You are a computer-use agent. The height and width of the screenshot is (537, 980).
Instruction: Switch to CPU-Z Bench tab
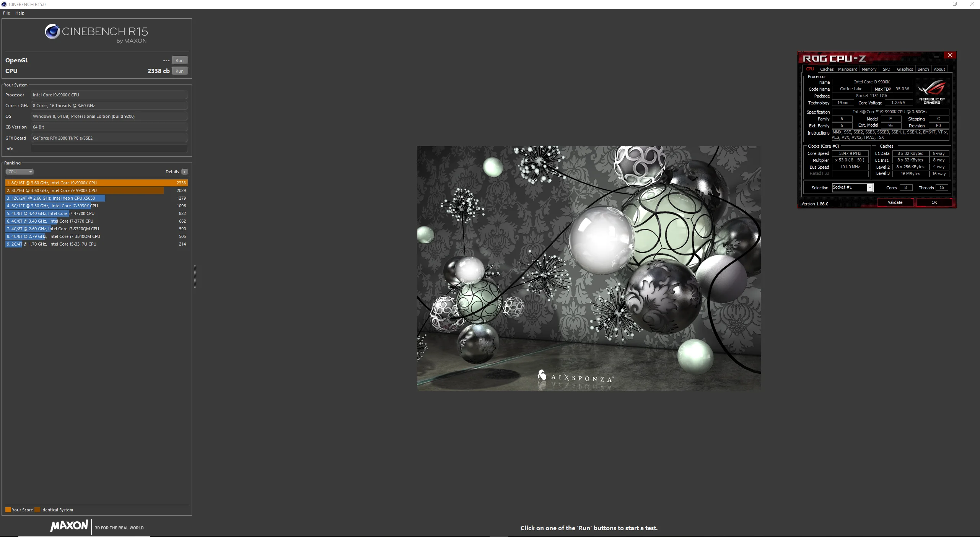point(923,69)
